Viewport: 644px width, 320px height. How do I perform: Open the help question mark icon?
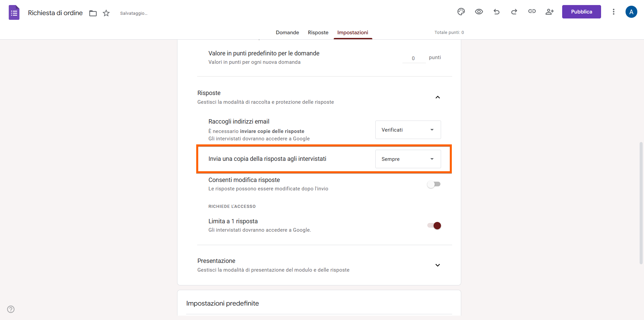point(11,309)
